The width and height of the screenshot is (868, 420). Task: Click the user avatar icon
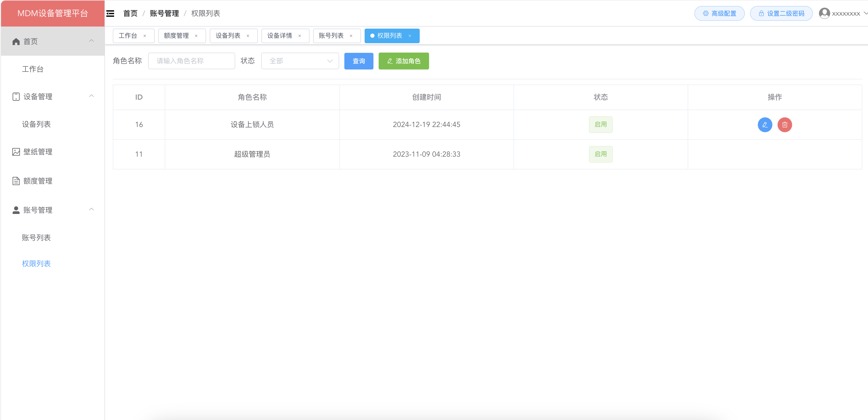coord(824,13)
